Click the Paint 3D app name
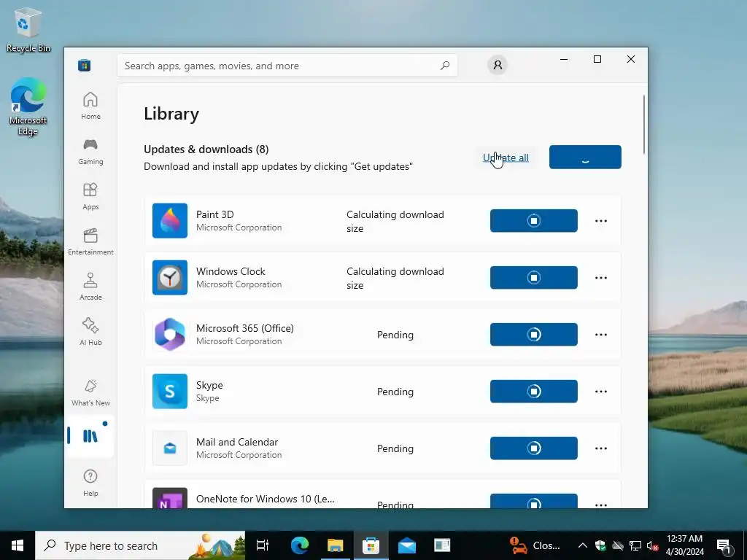The image size is (747, 560). [215, 215]
